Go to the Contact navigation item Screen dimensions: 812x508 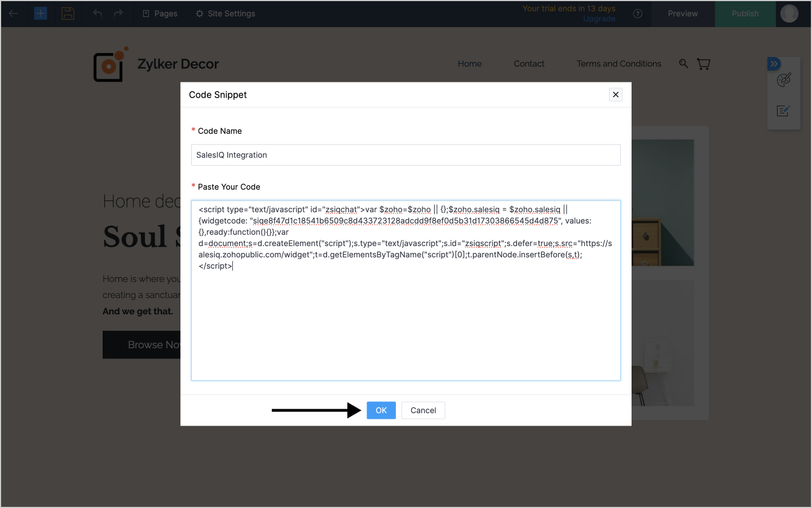(529, 64)
